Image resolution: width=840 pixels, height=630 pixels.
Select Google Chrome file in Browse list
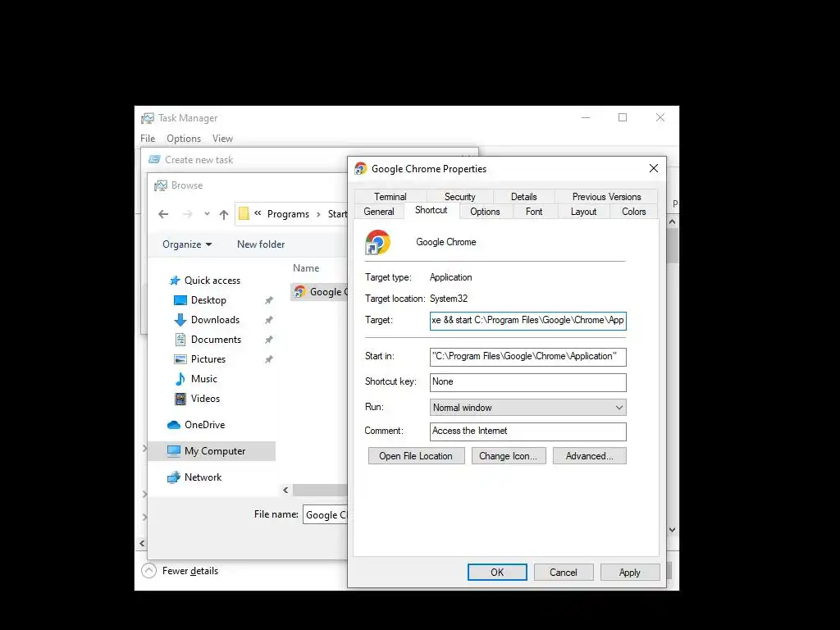pos(320,292)
